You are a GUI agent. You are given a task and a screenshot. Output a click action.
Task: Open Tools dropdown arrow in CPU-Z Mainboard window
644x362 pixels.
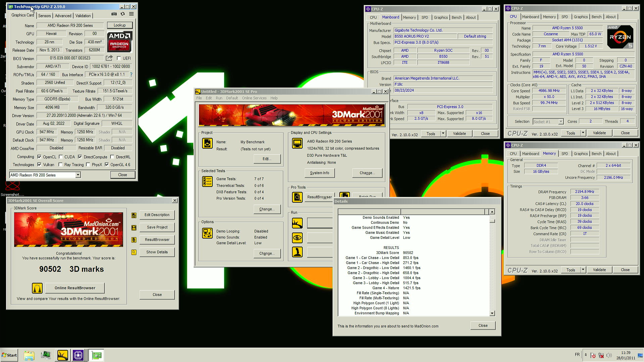point(443,134)
